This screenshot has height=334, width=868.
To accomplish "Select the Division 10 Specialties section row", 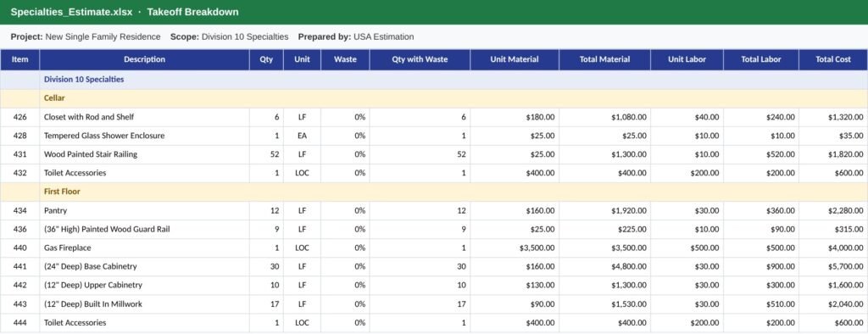I will pos(434,80).
